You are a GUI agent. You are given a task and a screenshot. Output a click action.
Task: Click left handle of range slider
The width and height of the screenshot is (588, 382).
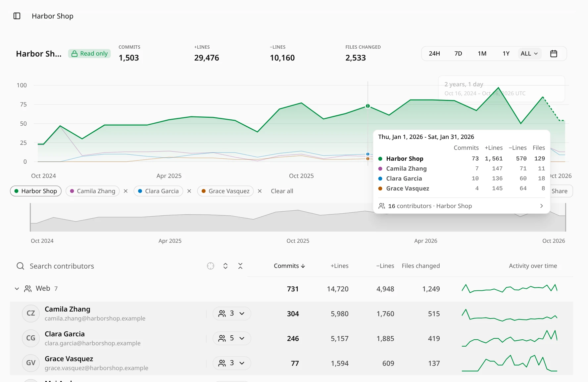[x=30, y=217]
